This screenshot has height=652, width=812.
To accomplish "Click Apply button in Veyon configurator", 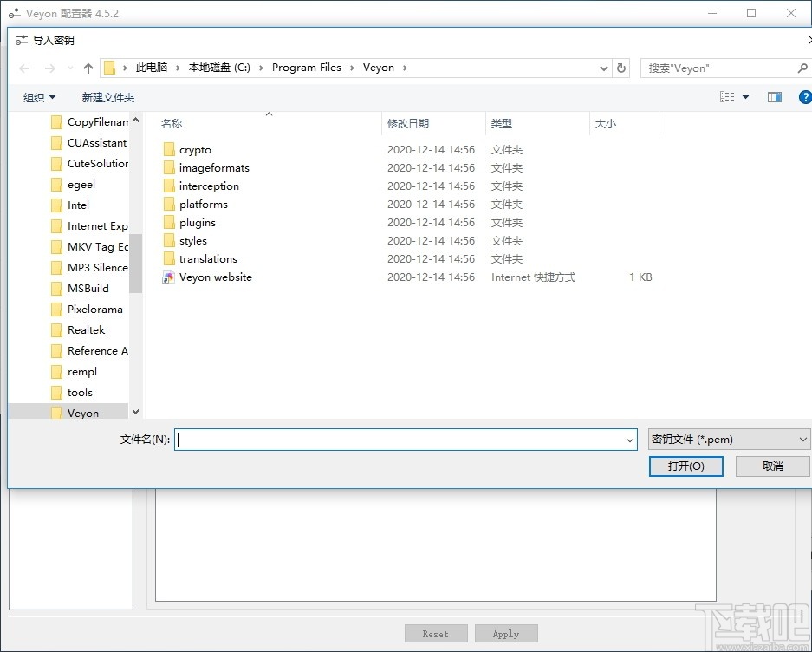I will pos(506,634).
